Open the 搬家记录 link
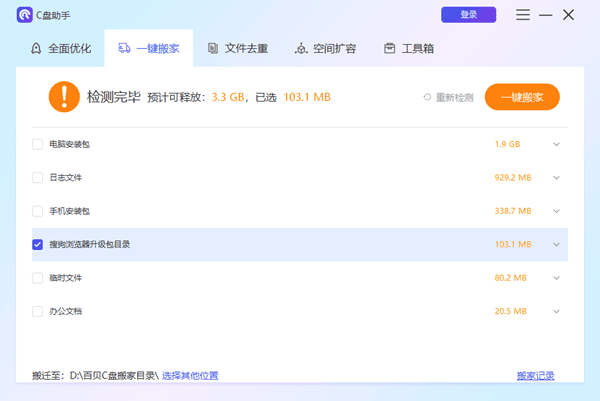 (x=535, y=376)
